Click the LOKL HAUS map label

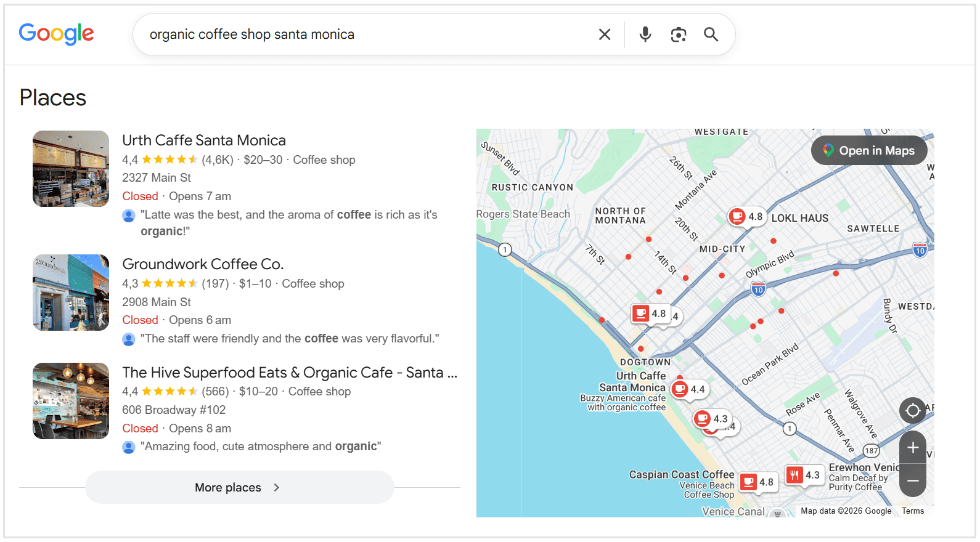click(x=800, y=218)
